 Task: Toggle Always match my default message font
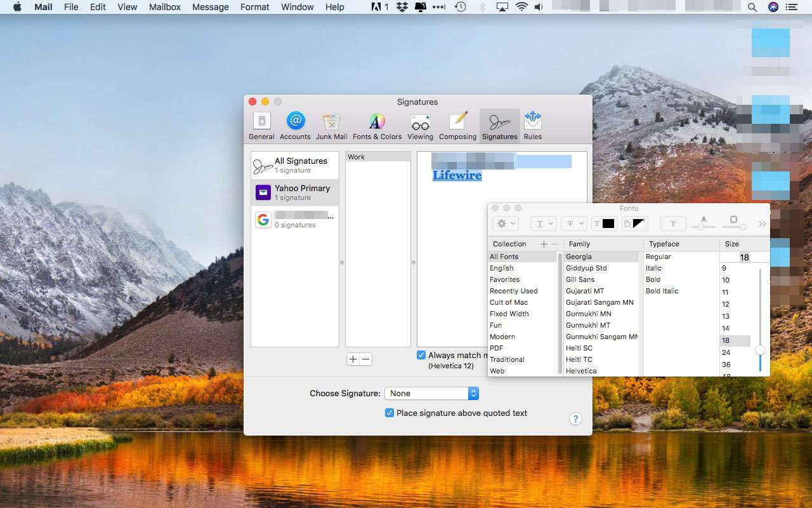pyautogui.click(x=421, y=355)
